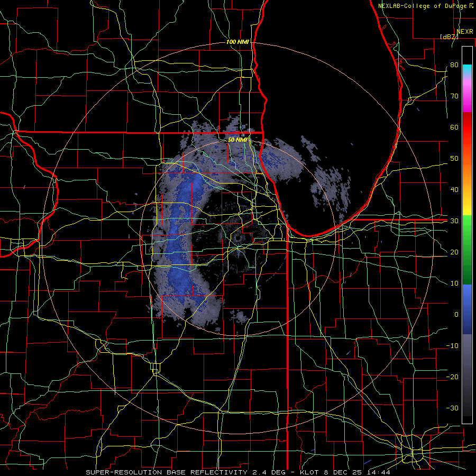Image resolution: width=476 pixels, height=476 pixels.
Task: Click the green band of the color scale
Action: (x=467, y=250)
